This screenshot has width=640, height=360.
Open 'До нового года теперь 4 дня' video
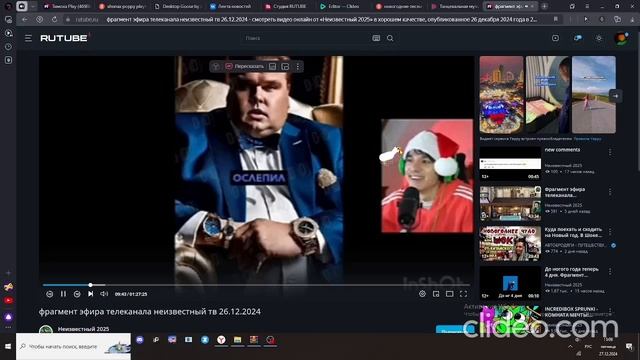point(571,272)
